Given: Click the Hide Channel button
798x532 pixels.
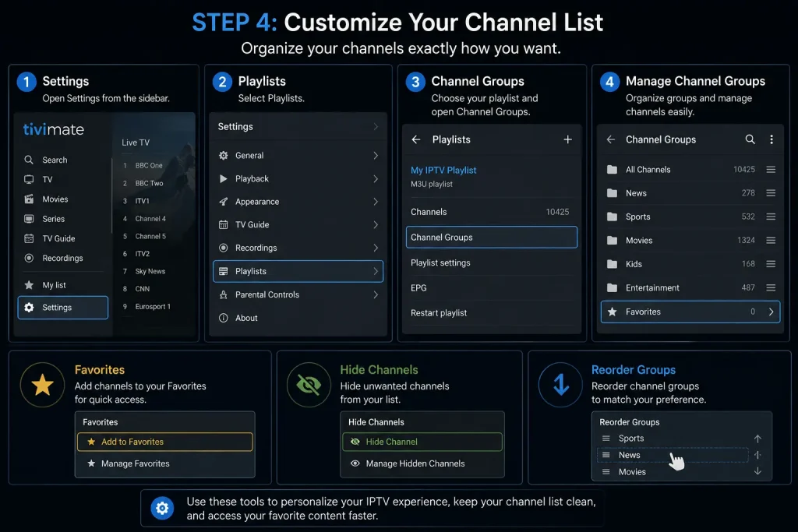Looking at the screenshot, I should click(x=422, y=442).
